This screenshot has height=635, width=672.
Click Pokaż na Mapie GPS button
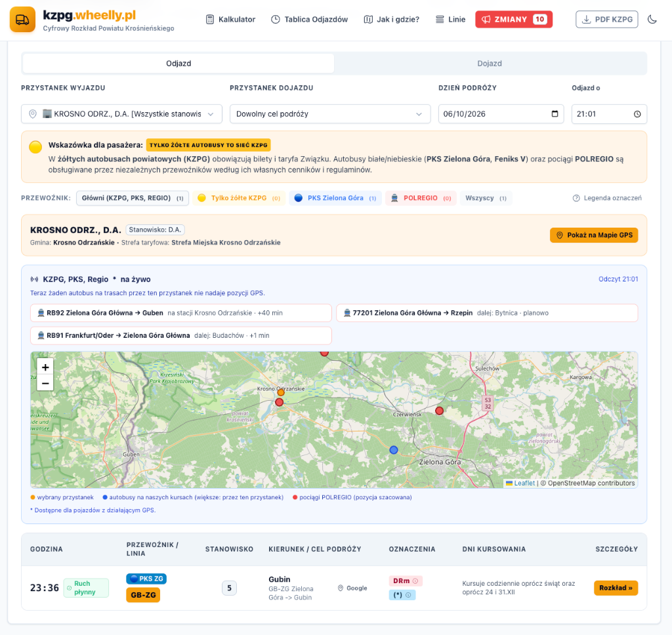click(594, 236)
